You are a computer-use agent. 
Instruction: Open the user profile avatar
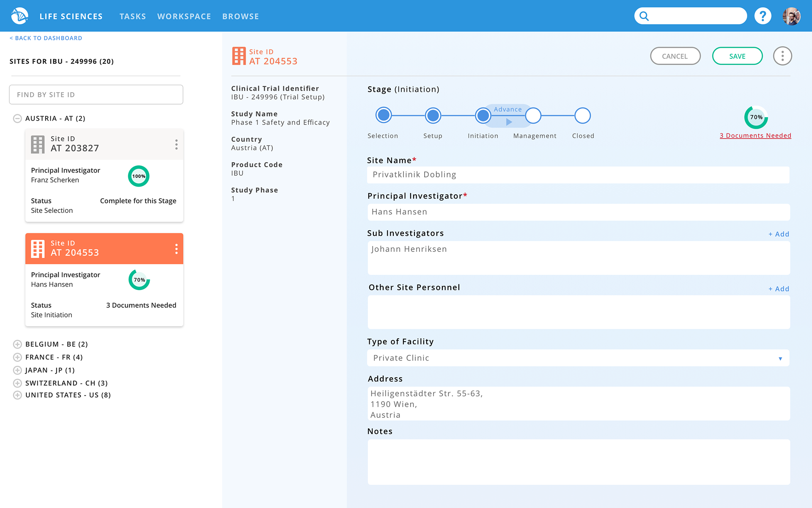point(791,16)
